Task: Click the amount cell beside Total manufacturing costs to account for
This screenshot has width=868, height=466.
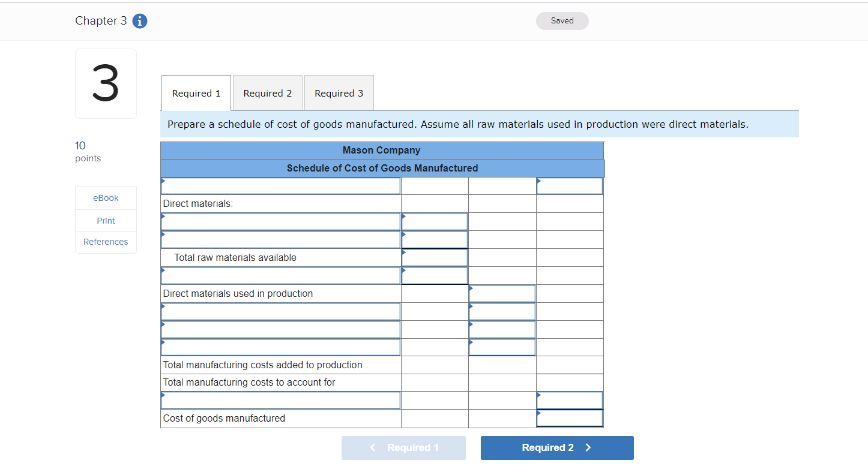Action: pyautogui.click(x=569, y=382)
